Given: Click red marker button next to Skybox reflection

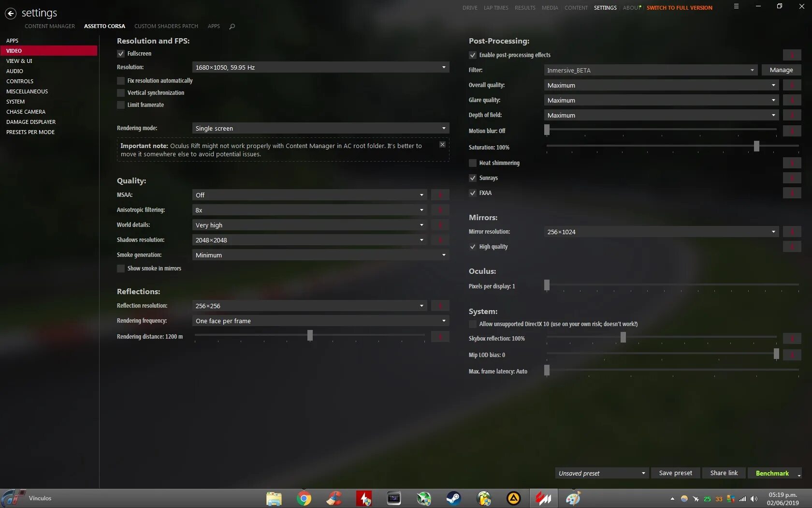Looking at the screenshot, I should [x=792, y=339].
